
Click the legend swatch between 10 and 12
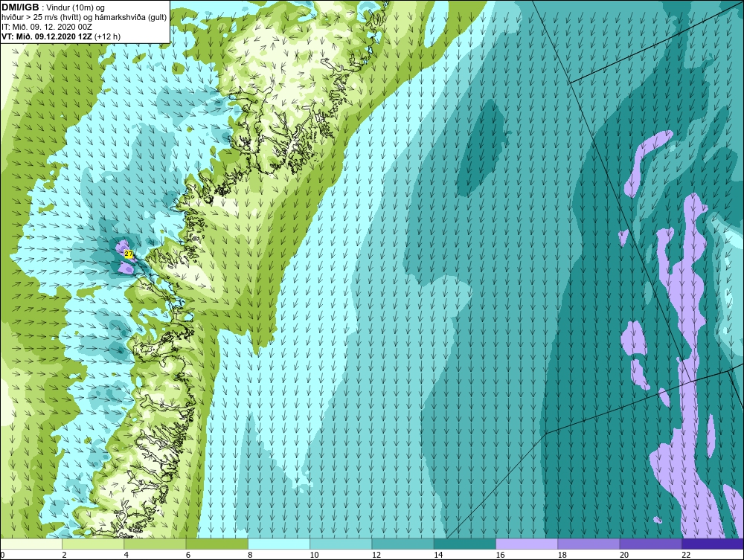(x=341, y=544)
